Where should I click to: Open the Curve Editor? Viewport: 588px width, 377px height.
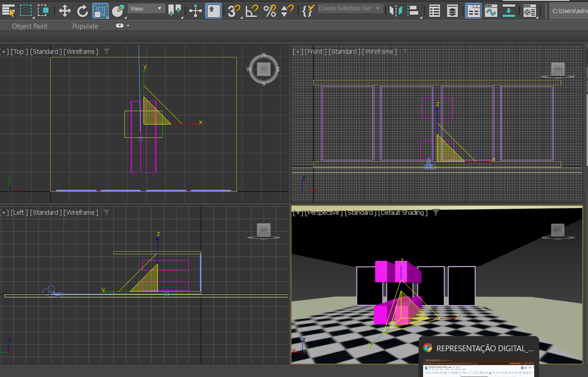pyautogui.click(x=491, y=10)
